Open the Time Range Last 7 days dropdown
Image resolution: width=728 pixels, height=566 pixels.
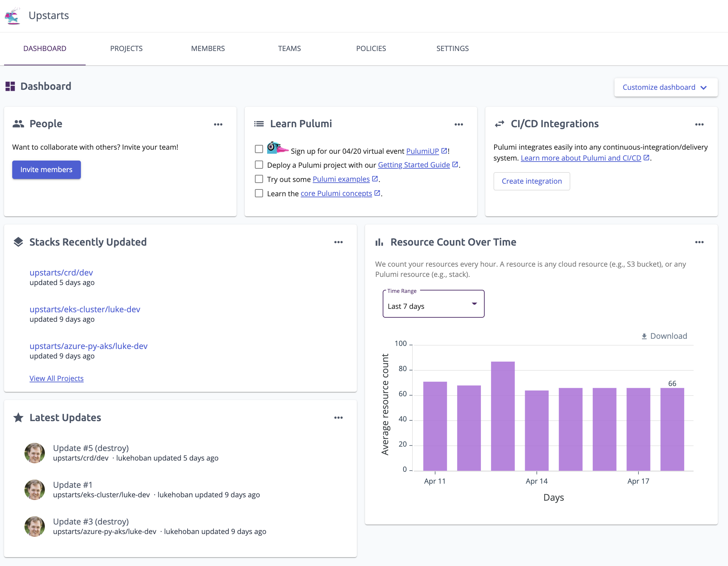433,304
